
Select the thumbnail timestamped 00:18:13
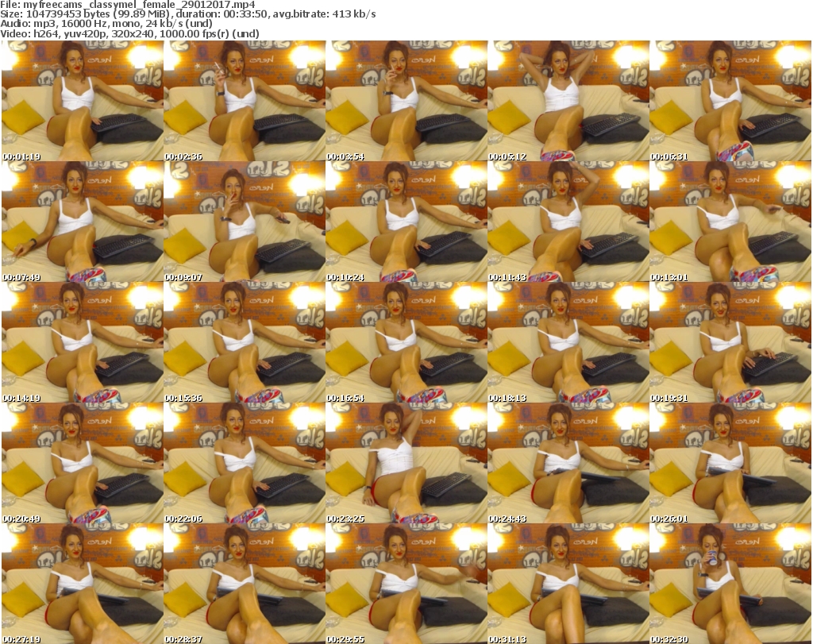pos(568,342)
